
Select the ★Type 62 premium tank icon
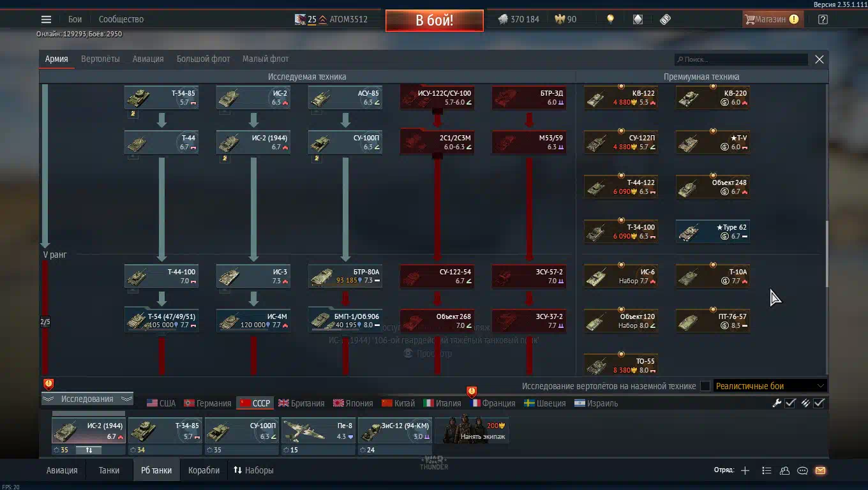click(x=713, y=232)
